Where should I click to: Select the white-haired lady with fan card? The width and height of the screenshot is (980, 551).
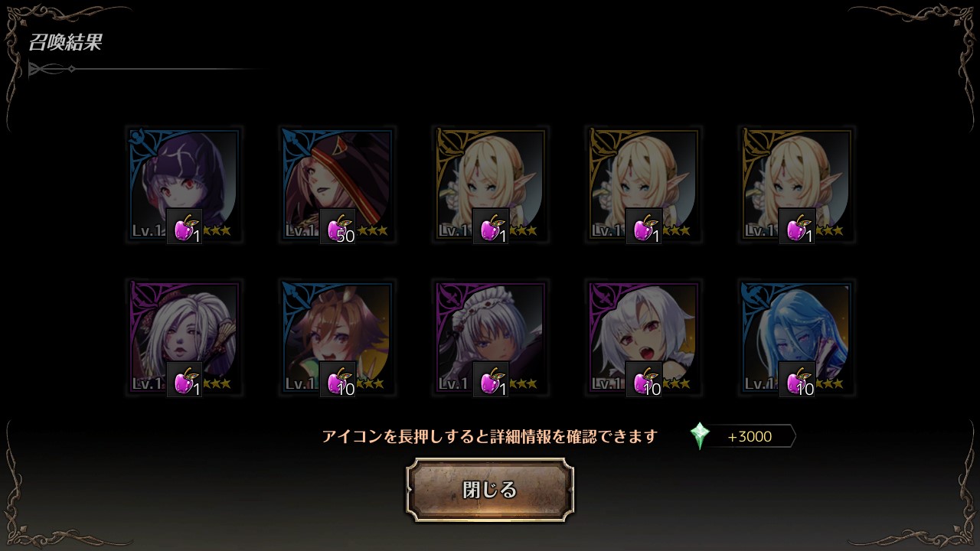point(184,337)
